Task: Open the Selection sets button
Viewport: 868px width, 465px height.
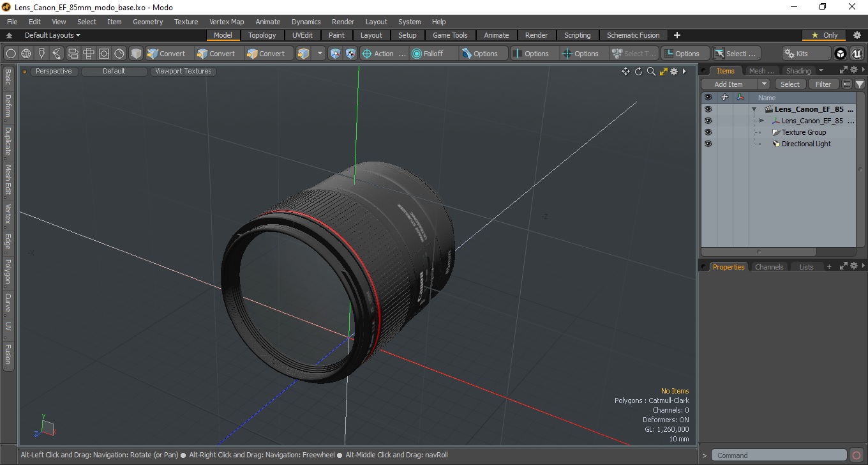Action: [x=736, y=54]
